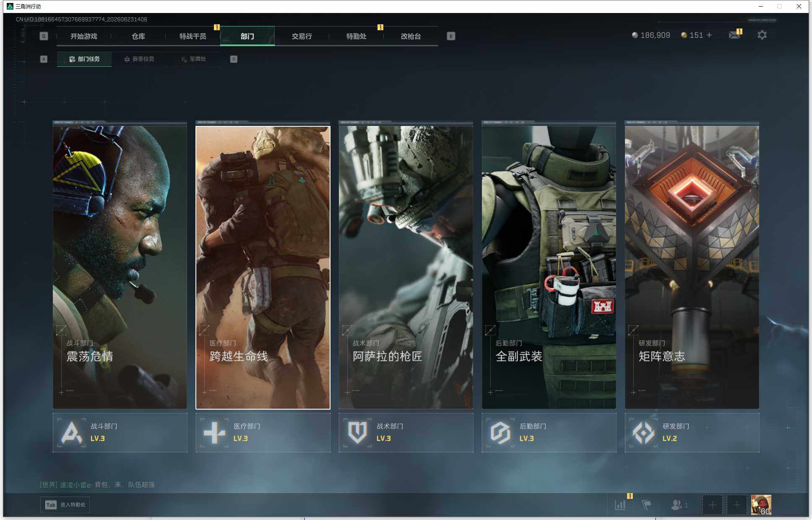Open the 仓库 tab
Screen dimensions: 812x520
(138, 36)
